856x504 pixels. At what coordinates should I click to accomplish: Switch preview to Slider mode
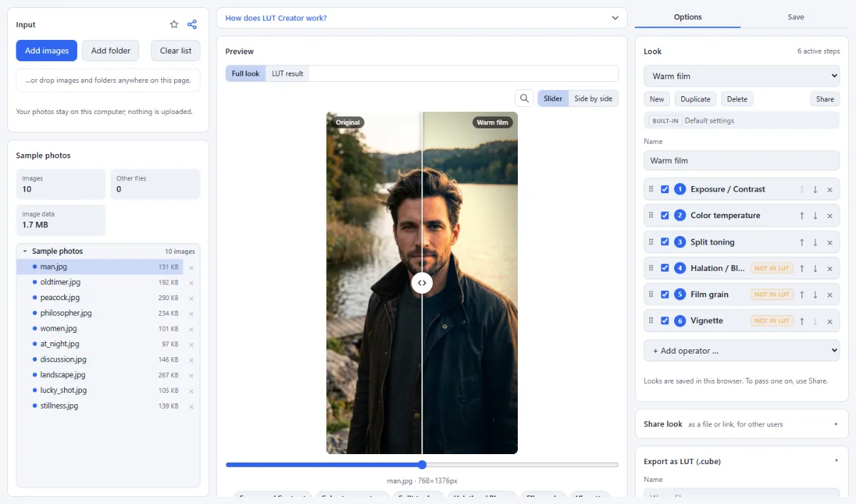point(553,98)
